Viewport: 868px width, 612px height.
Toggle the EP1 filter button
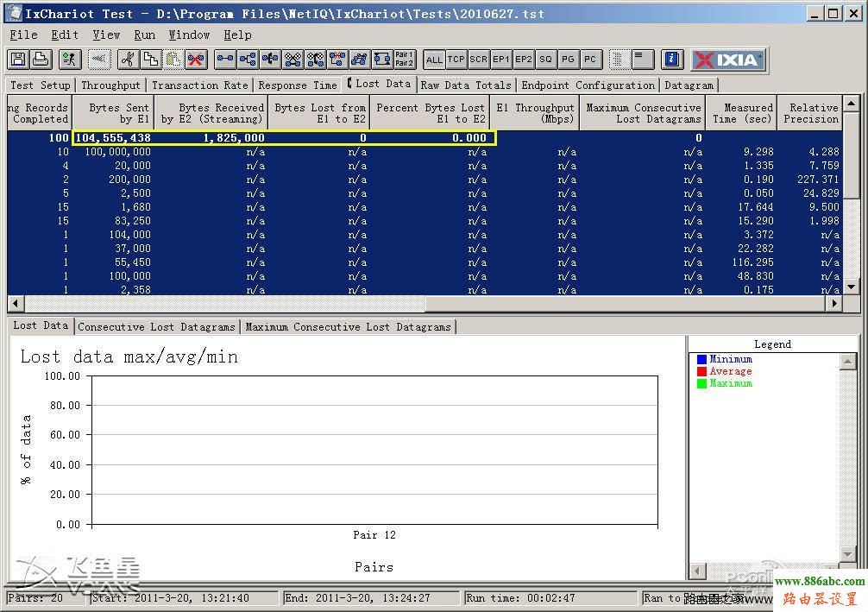click(x=501, y=60)
